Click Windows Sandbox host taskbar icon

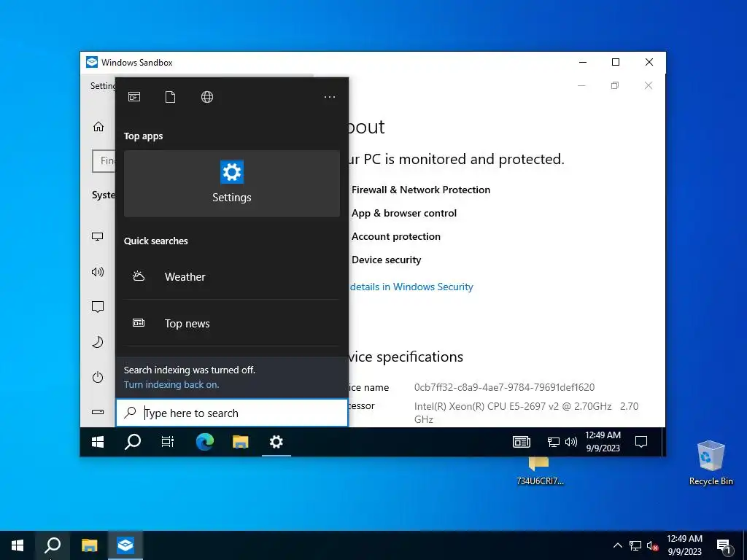pos(125,545)
